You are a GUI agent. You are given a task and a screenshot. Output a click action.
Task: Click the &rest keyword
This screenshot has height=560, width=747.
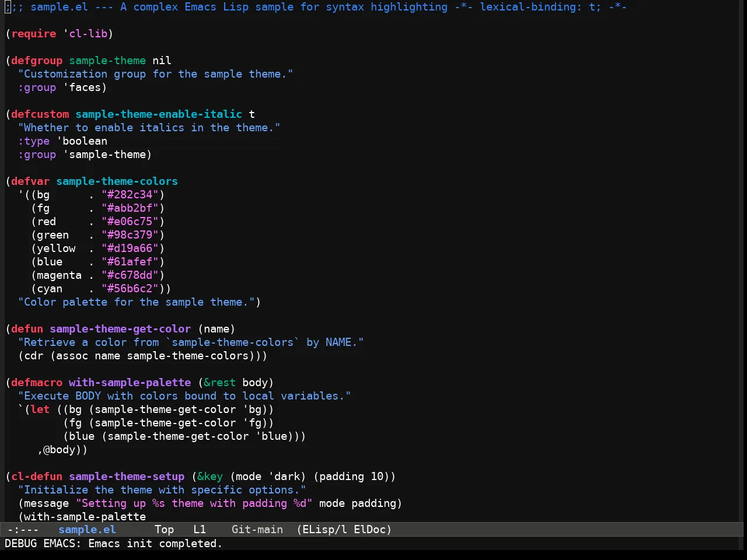click(x=220, y=383)
